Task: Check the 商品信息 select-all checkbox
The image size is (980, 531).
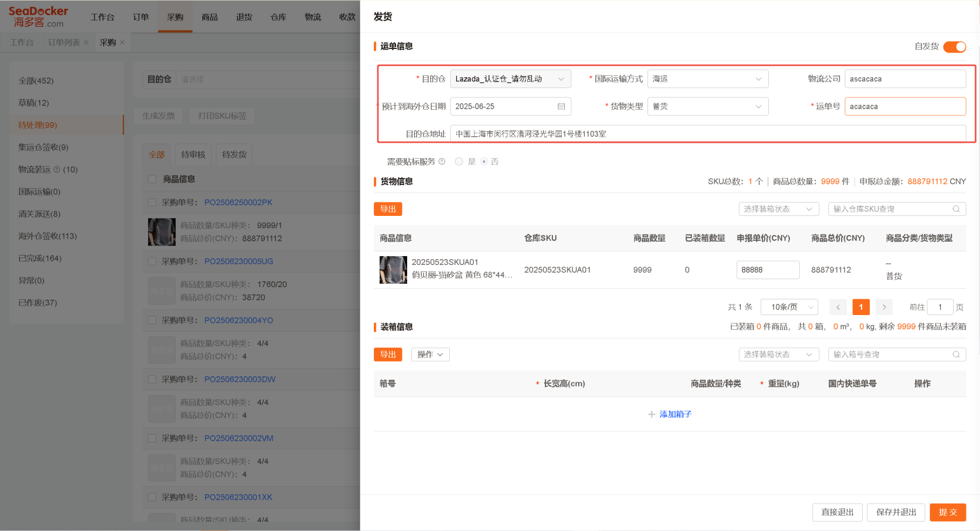Action: (x=152, y=179)
